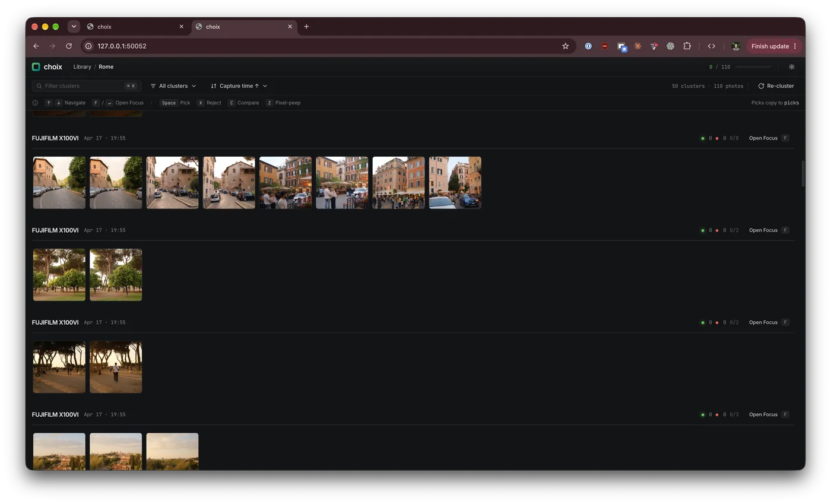The width and height of the screenshot is (831, 504).
Task: Click the screen extension with blue badge
Action: coord(621,47)
